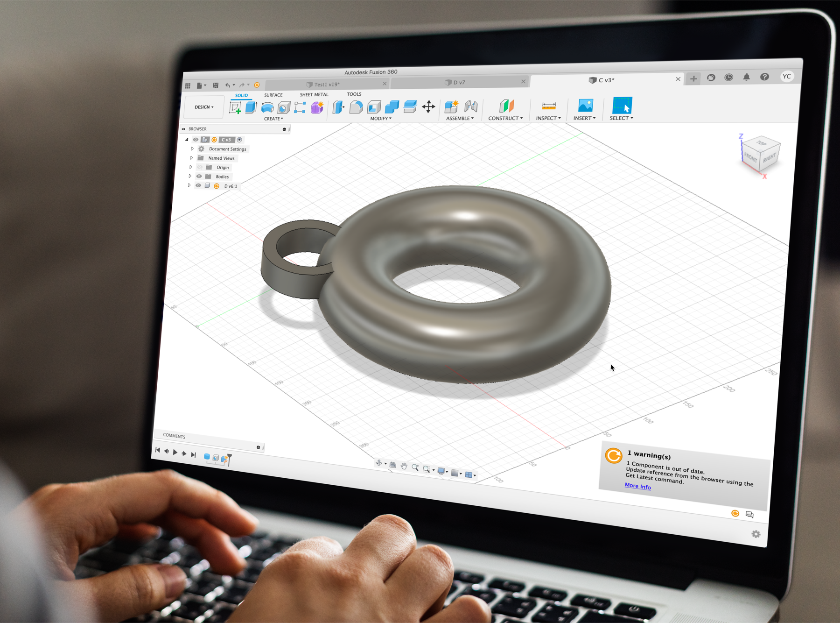The height and width of the screenshot is (623, 840).
Task: Switch to the TOOLS tab
Action: (x=354, y=94)
